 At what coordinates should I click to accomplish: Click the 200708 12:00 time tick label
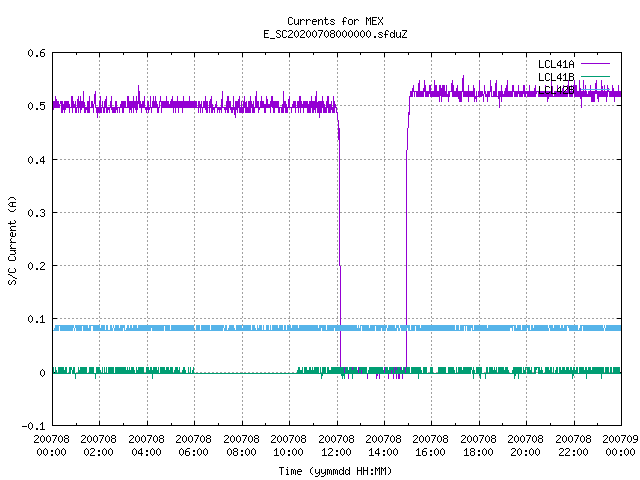[x=336, y=446]
